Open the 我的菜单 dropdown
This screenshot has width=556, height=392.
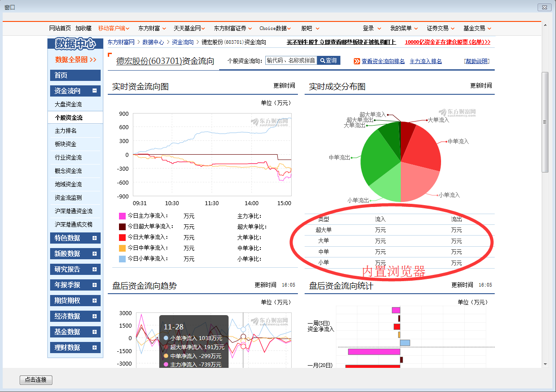pyautogui.click(x=404, y=28)
